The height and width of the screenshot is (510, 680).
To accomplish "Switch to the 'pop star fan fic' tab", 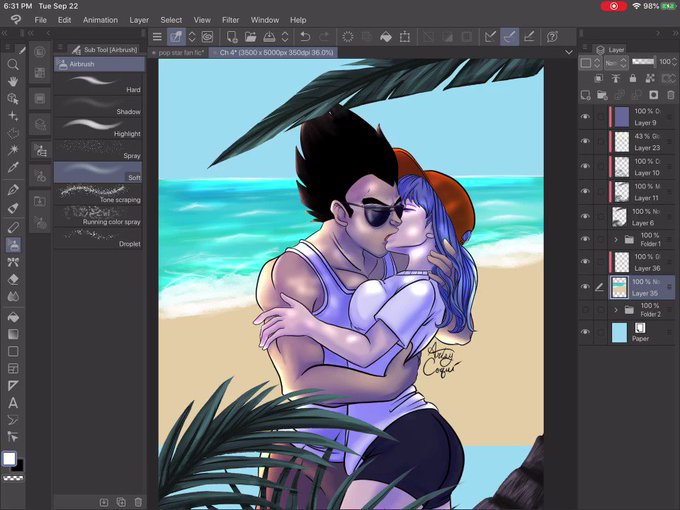I will [178, 52].
